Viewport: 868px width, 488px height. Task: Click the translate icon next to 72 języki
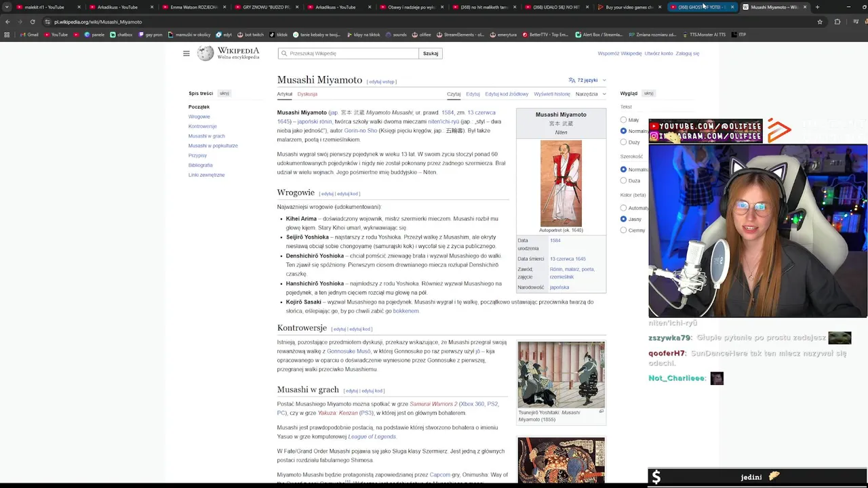[572, 80]
